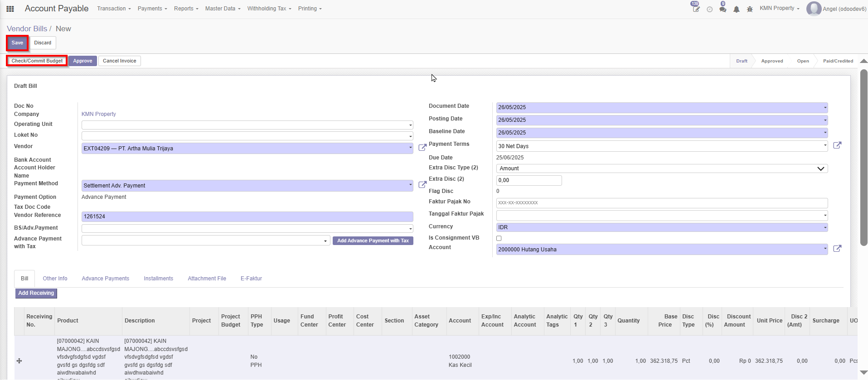868x380 pixels.
Task: Click the Cancel Invoice button
Action: (120, 61)
